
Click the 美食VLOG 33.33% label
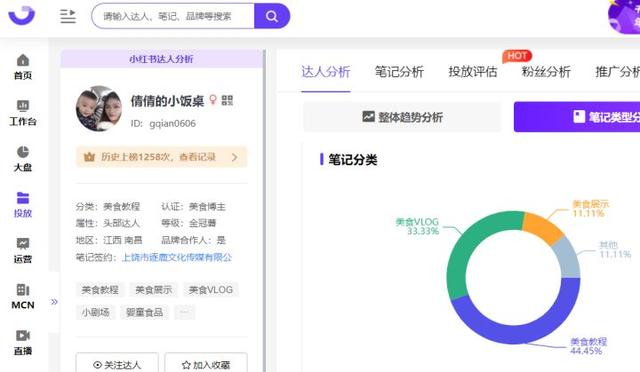(x=417, y=226)
